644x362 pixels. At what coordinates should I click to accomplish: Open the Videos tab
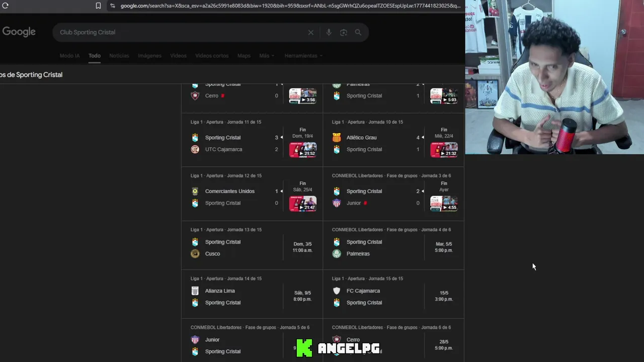click(178, 56)
